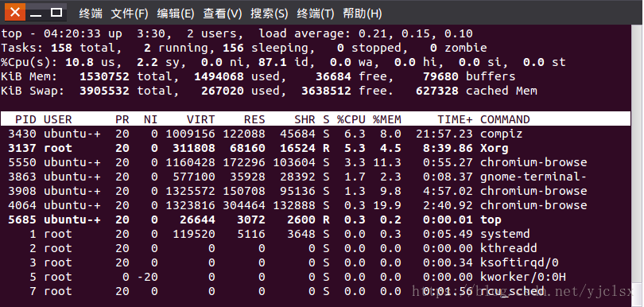
Task: Click the TIME+ column header
Action: (x=455, y=119)
